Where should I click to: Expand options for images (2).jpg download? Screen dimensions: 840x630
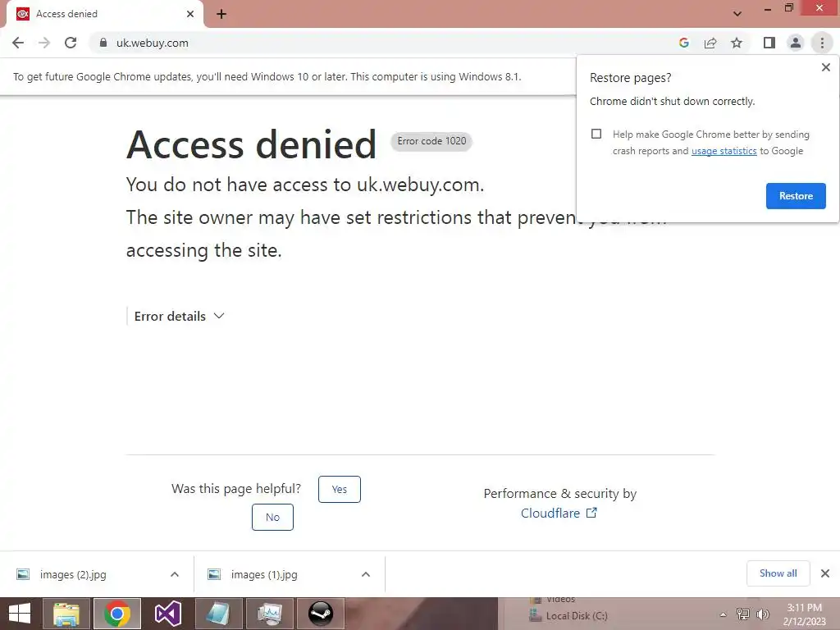point(174,574)
